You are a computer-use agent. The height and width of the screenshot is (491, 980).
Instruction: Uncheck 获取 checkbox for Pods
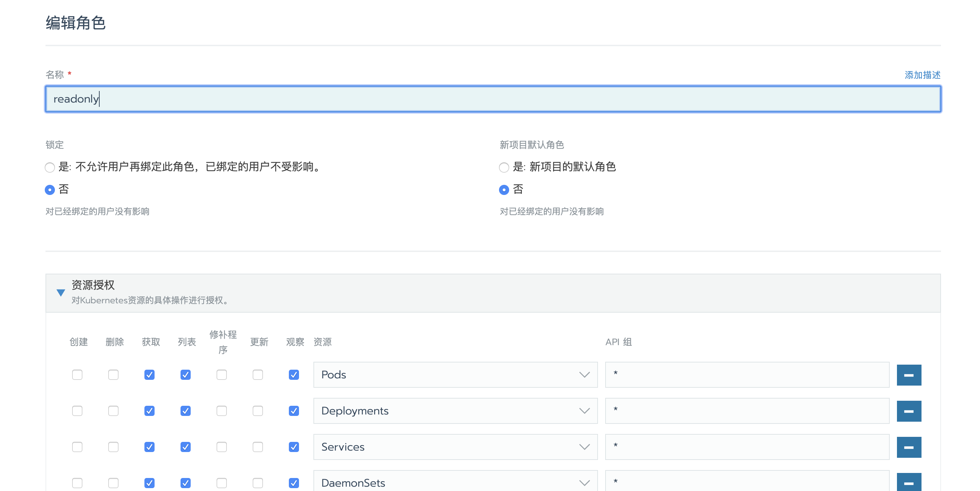[149, 375]
